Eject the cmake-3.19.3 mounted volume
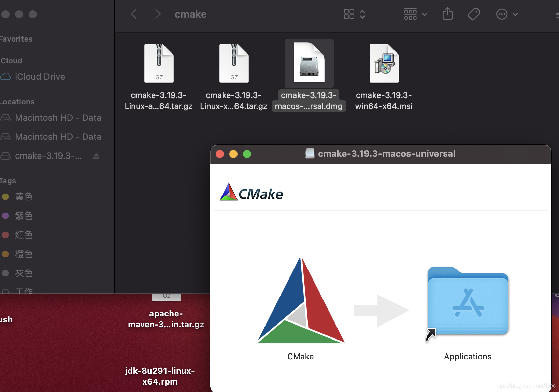This screenshot has width=559, height=392. (x=96, y=156)
